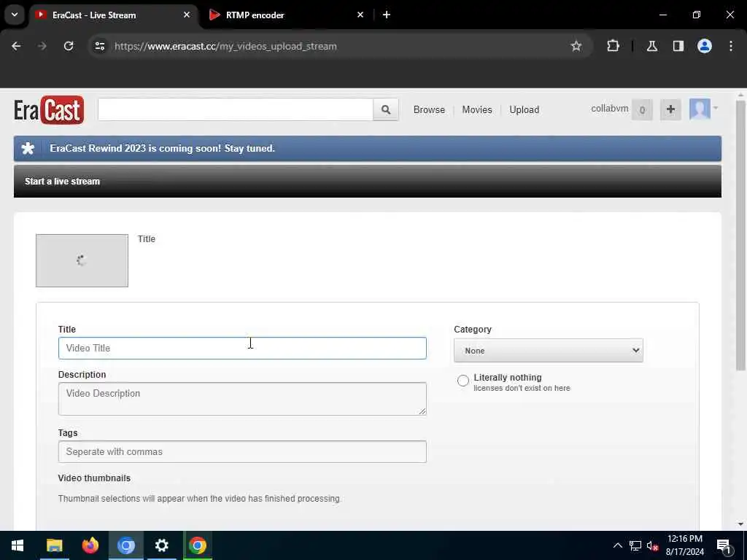This screenshot has width=747, height=560.
Task: Open the Chrome three-dot menu
Action: click(731, 46)
